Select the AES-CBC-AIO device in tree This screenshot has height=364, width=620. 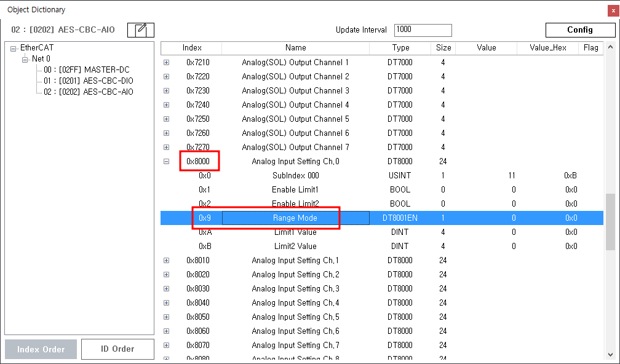click(x=88, y=92)
